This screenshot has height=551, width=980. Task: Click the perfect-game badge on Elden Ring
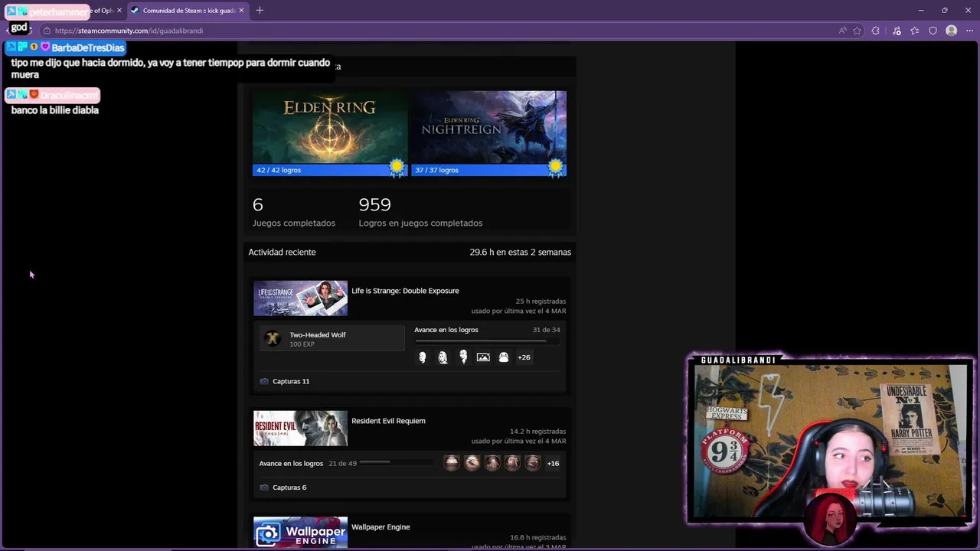tap(397, 168)
